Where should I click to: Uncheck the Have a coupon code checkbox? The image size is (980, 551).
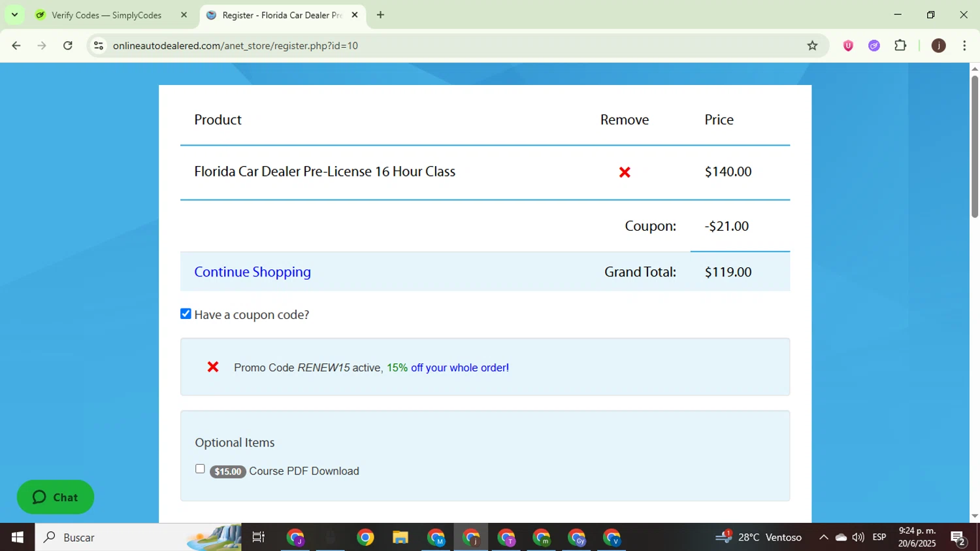click(x=186, y=314)
